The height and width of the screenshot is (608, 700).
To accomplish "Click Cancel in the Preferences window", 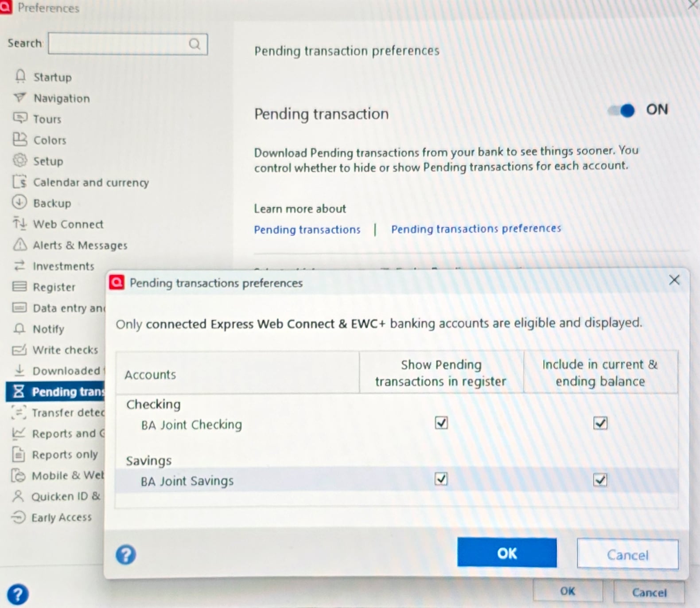I will point(649,592).
